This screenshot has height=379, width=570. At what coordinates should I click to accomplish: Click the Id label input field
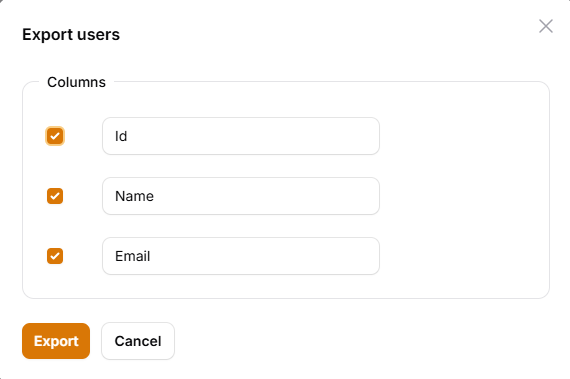click(241, 136)
